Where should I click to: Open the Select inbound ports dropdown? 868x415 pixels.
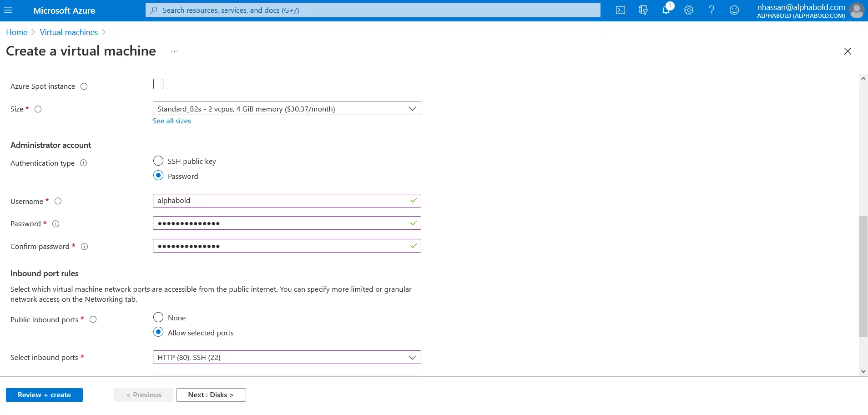click(287, 357)
